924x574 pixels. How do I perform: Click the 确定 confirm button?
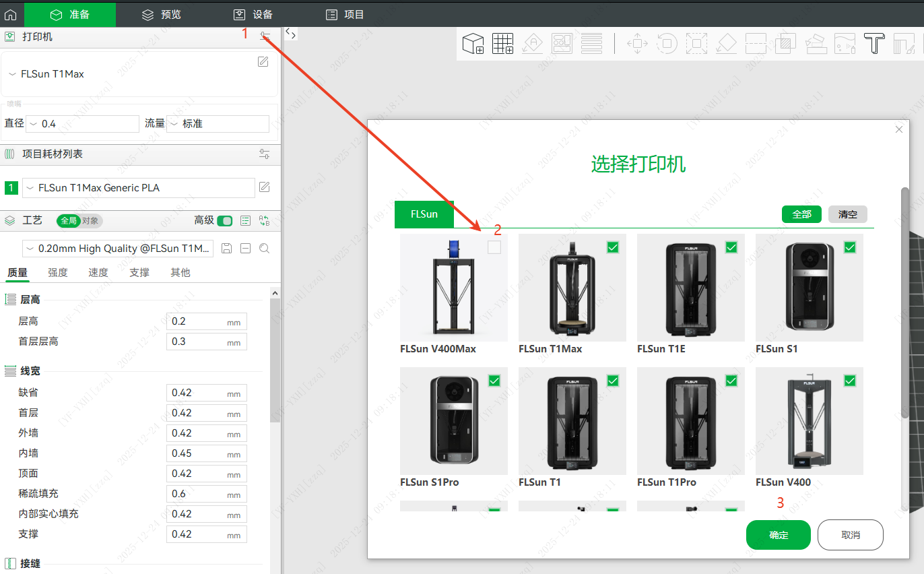click(x=778, y=535)
